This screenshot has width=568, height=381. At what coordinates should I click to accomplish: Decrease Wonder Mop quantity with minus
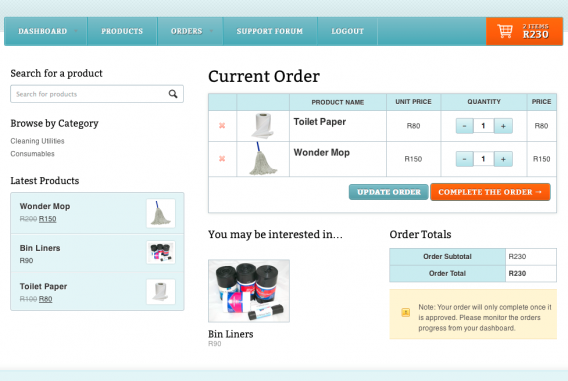464,159
